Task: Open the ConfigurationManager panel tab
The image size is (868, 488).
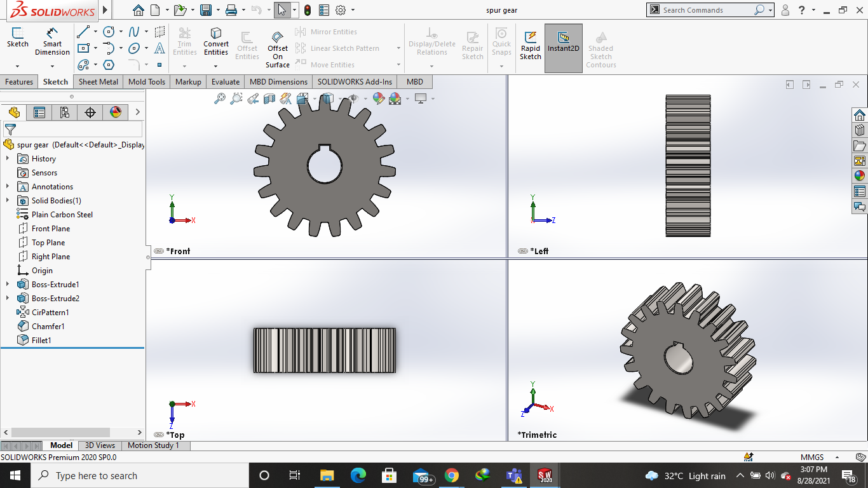Action: 65,112
